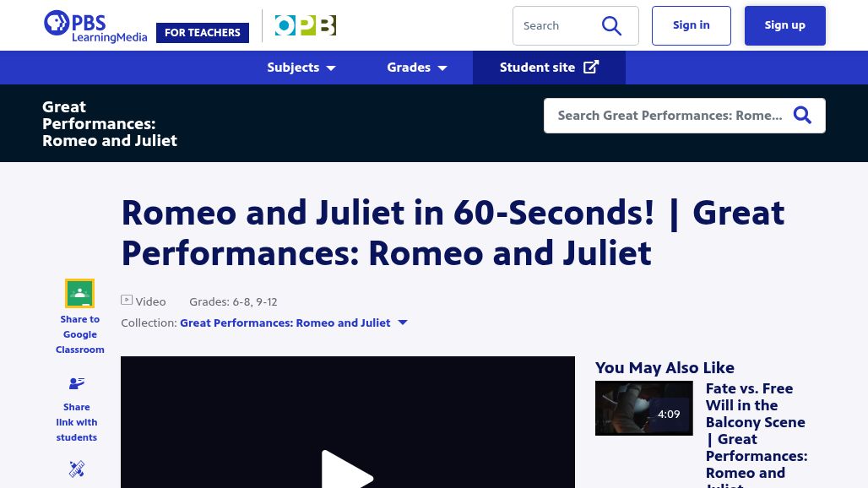Click the Google Classroom share icon
The image size is (868, 488).
[x=79, y=293]
